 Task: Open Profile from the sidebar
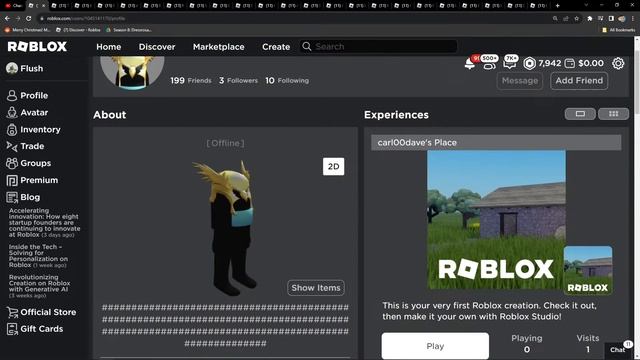[x=27, y=96]
